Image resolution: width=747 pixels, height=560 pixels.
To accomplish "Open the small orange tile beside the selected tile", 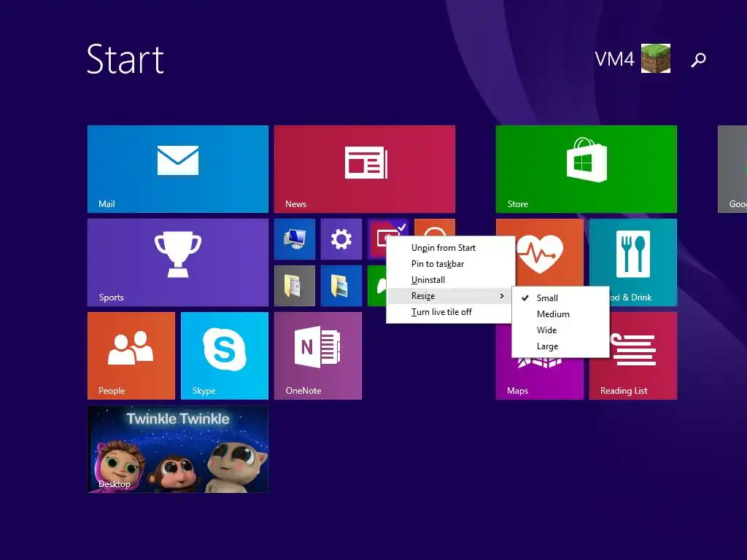I will tap(435, 227).
